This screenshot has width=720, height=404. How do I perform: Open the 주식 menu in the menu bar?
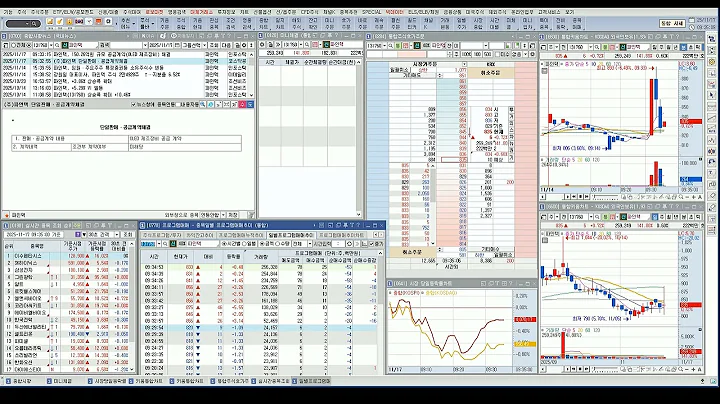coord(22,12)
